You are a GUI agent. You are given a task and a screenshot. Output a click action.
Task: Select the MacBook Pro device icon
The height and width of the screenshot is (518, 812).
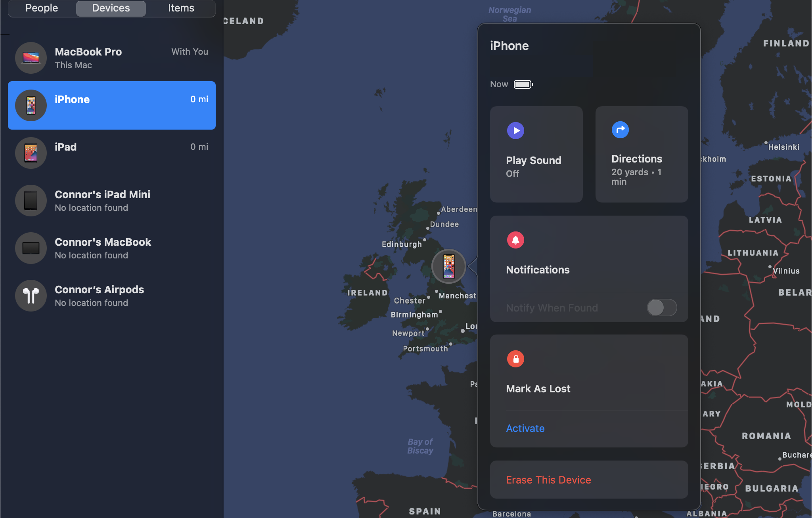pos(30,57)
